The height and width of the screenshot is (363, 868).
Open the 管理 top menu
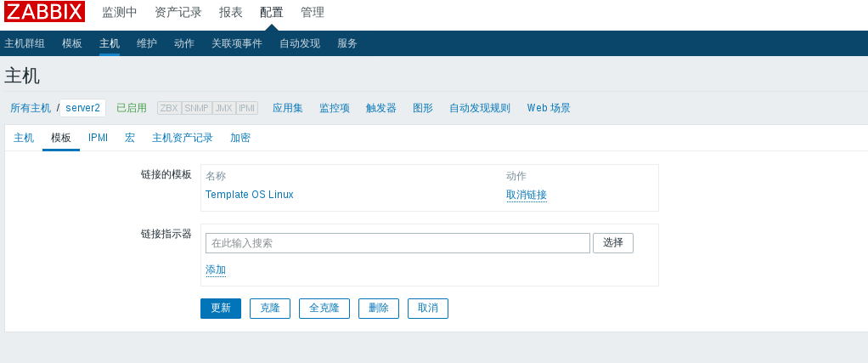tap(313, 12)
